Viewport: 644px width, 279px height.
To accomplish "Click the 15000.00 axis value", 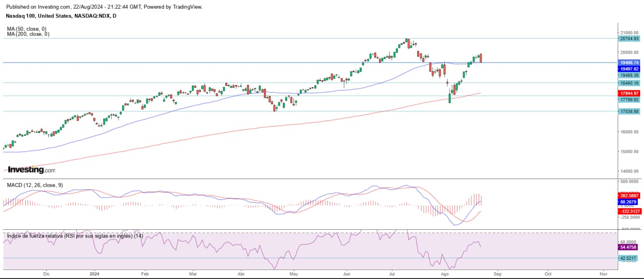I will click(629, 152).
